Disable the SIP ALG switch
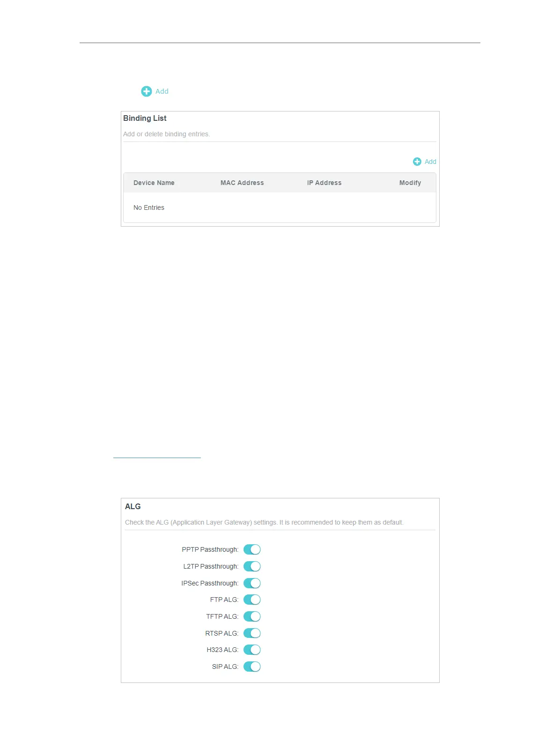Image resolution: width=560 pixels, height=741 pixels. click(x=252, y=667)
